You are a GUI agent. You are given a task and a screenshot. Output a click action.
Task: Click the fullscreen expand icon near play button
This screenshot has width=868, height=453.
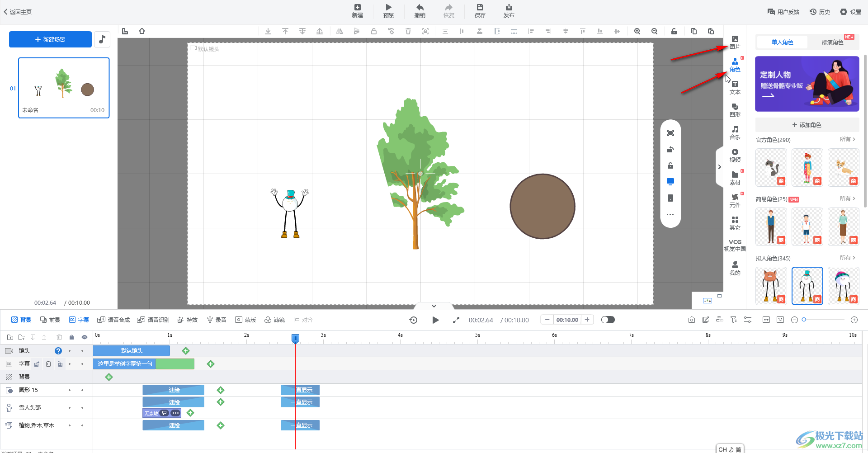tap(456, 320)
